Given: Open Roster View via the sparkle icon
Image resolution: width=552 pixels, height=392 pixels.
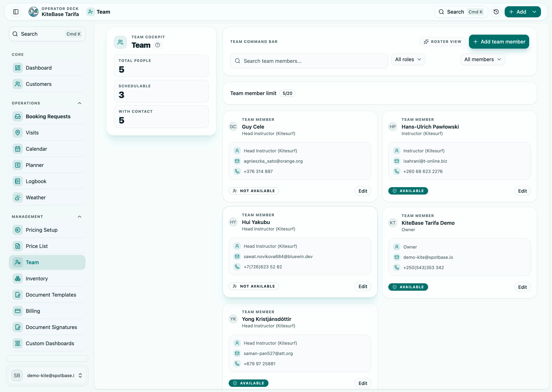Looking at the screenshot, I should (x=426, y=41).
